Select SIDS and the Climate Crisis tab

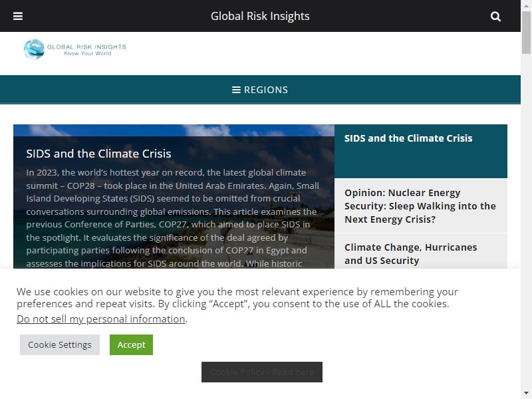click(x=421, y=152)
